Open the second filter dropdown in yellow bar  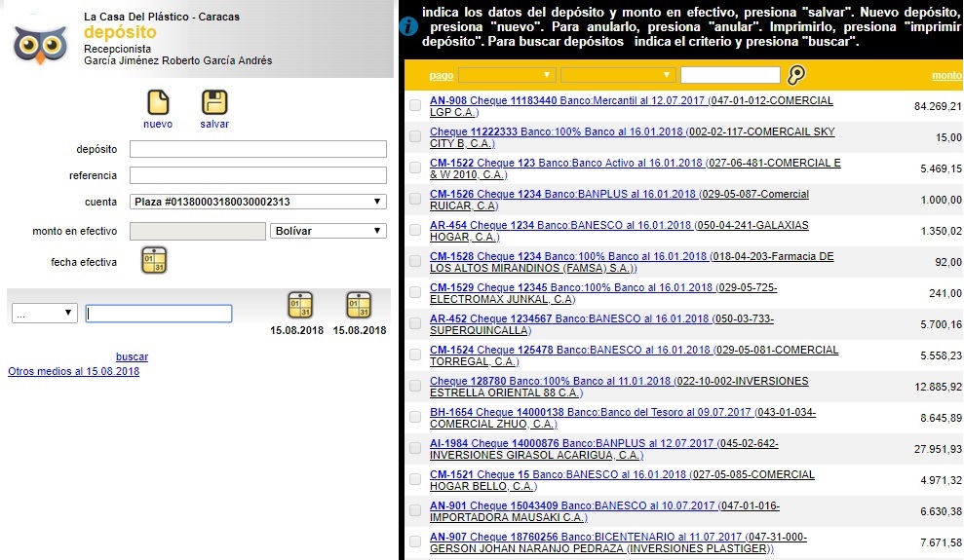click(618, 75)
